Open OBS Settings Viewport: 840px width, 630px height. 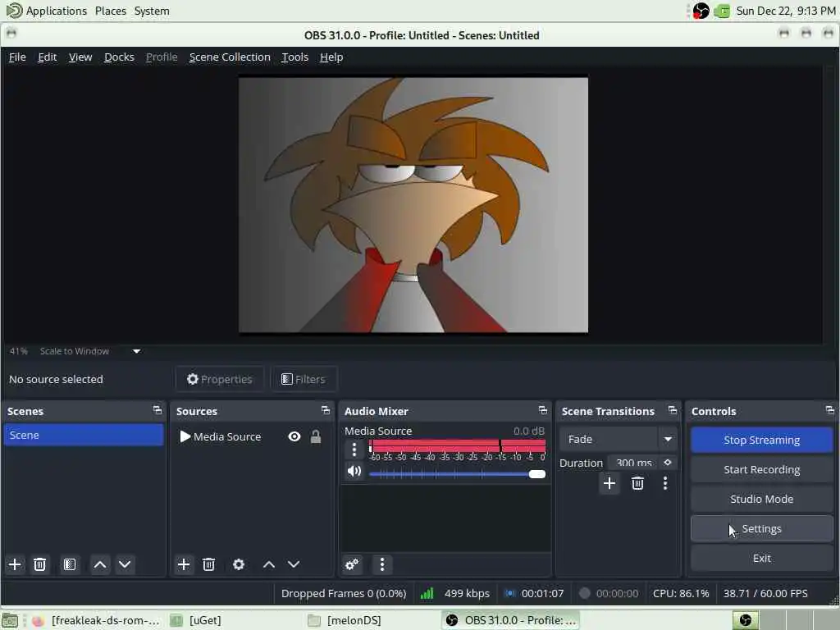tap(762, 529)
